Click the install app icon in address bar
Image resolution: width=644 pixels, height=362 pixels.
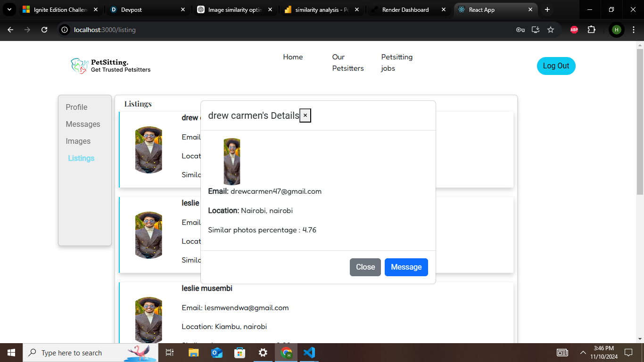[536, 30]
